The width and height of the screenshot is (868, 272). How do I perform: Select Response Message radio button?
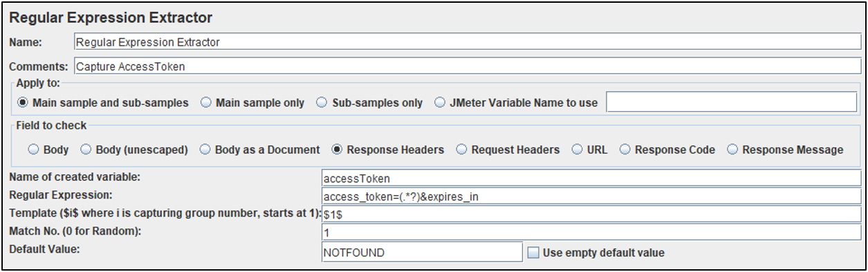point(732,149)
